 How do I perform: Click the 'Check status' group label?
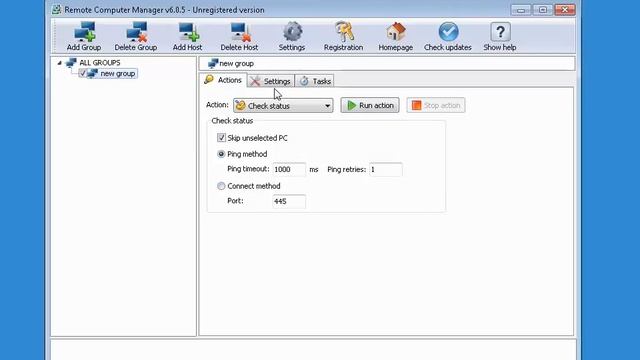click(232, 121)
